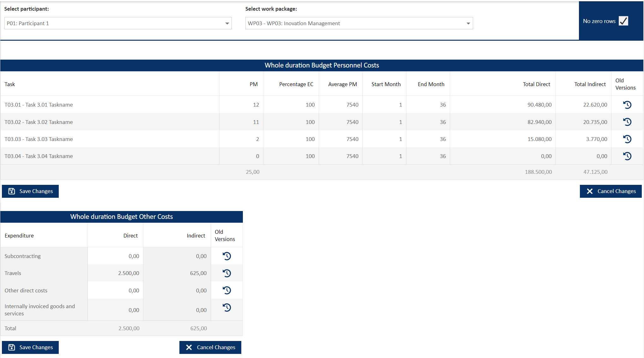Screen dimensions: 644x358
Task: Open old versions history for task T03.03
Action: tap(627, 139)
